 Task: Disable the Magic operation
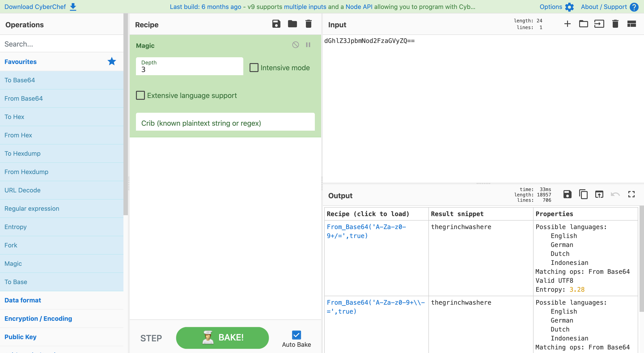[295, 45]
